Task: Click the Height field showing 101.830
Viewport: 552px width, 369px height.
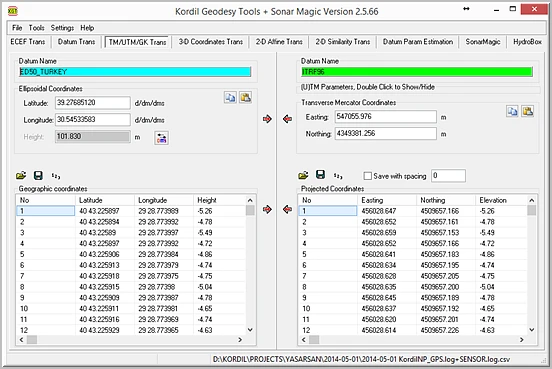Action: 93,137
